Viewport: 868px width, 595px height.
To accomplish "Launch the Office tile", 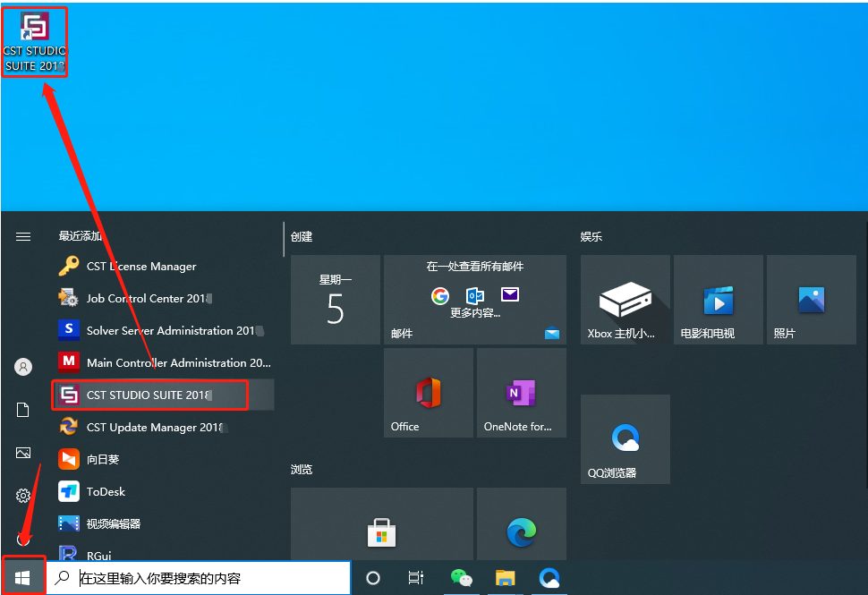I will (429, 393).
